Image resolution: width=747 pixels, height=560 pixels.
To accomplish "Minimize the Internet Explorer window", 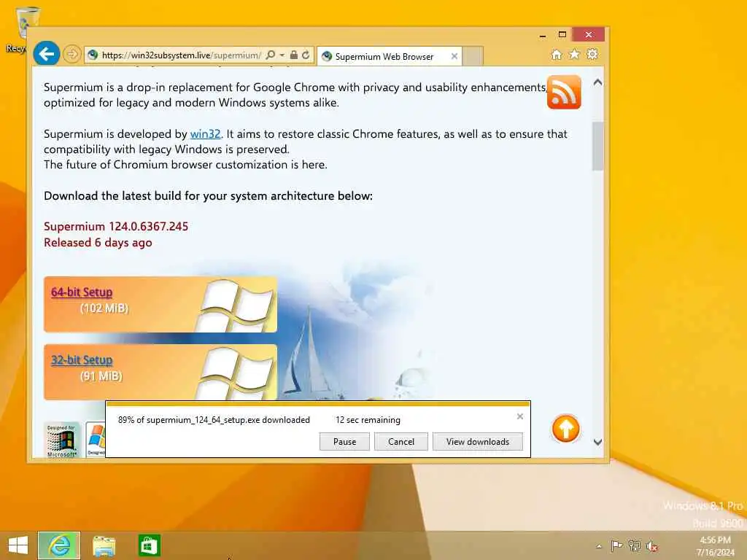I will (x=543, y=35).
